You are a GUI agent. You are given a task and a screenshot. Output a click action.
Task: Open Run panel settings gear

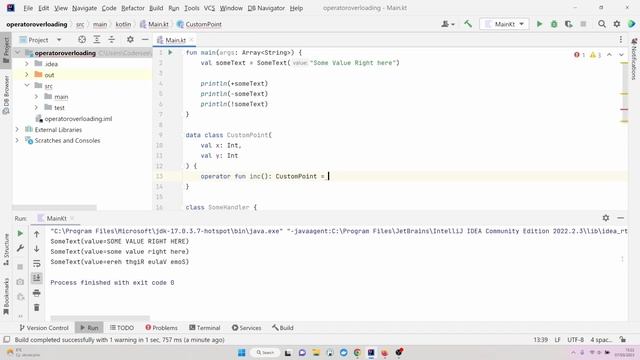pyautogui.click(x=606, y=218)
